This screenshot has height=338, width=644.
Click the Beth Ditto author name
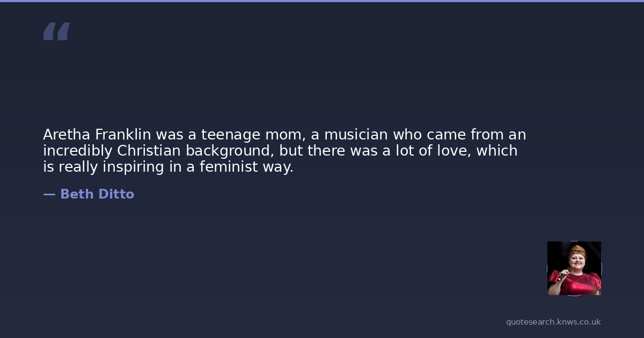point(97,194)
